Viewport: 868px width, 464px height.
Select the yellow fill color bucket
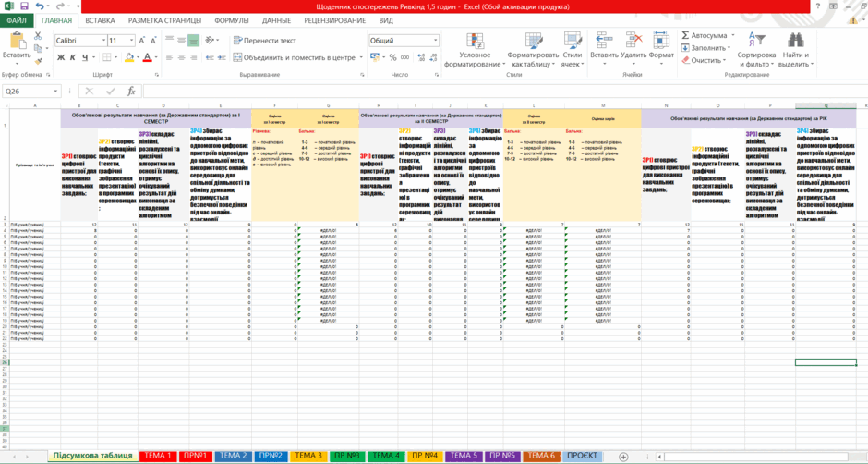pos(129,57)
